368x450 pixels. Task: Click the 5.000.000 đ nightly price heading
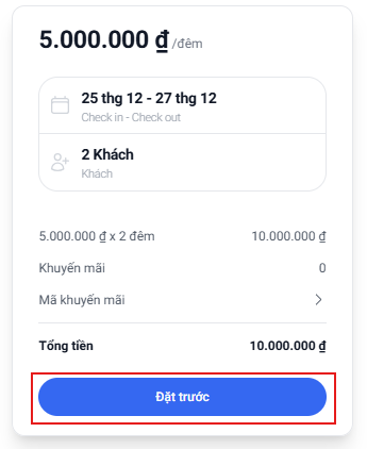104,40
